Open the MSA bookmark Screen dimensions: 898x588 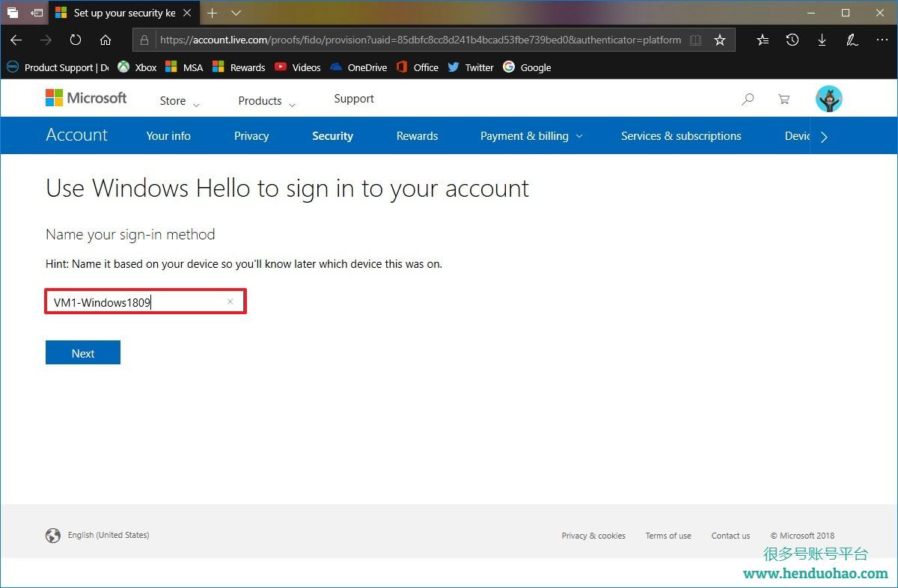(x=184, y=67)
